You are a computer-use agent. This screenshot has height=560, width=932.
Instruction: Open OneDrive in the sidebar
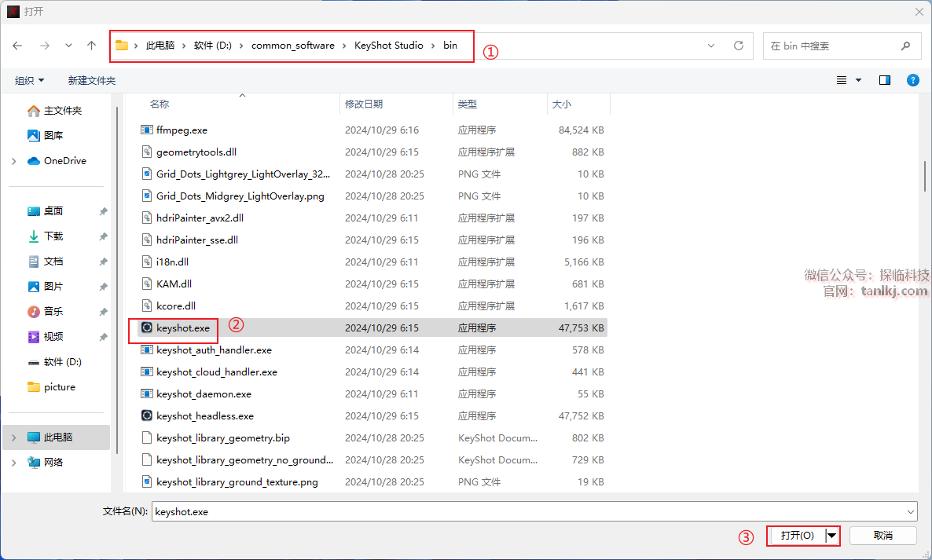(64, 160)
